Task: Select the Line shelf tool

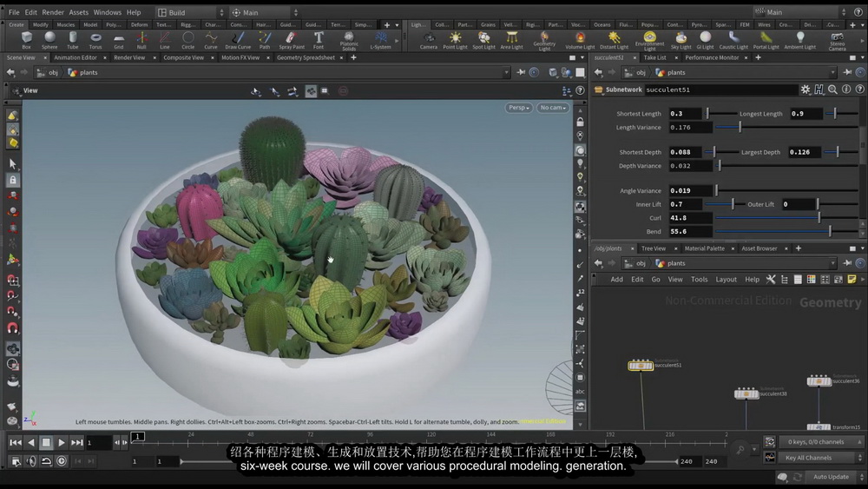Action: click(164, 40)
